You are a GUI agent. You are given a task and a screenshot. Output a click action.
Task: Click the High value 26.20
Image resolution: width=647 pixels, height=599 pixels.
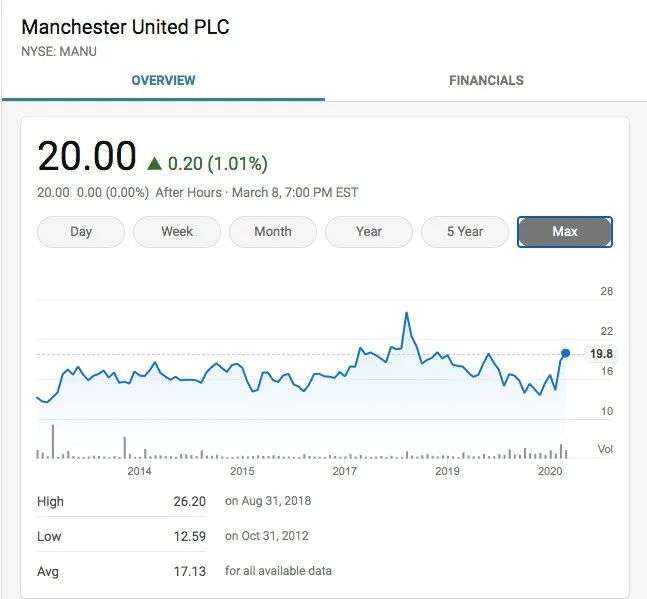[189, 501]
